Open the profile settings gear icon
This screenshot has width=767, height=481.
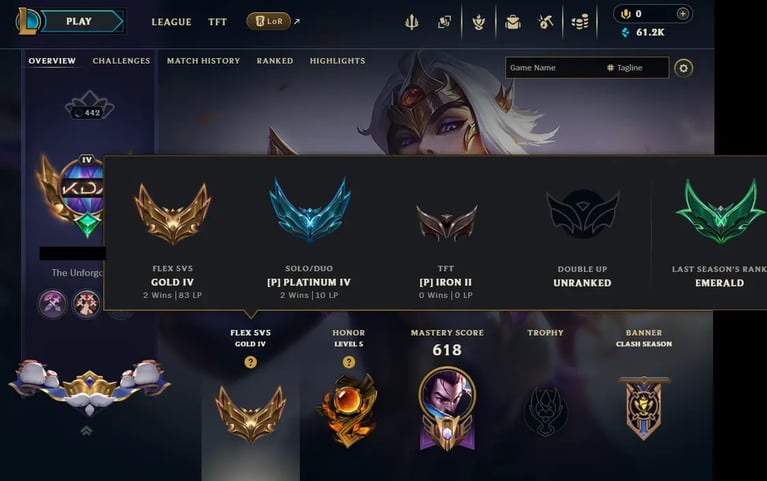(683, 68)
